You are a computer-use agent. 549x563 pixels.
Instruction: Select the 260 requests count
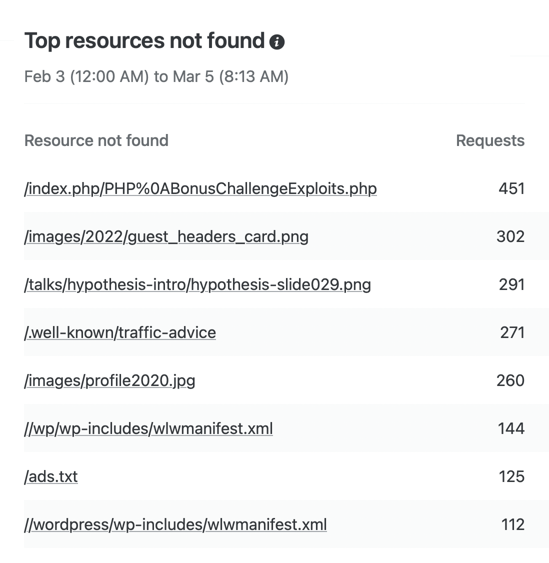pyautogui.click(x=510, y=381)
